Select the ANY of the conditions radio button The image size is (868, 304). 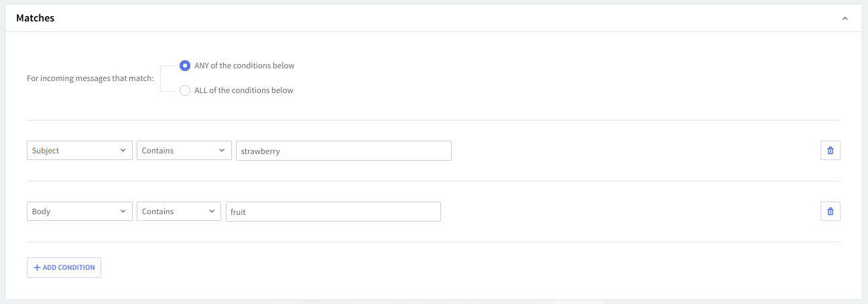tap(185, 66)
